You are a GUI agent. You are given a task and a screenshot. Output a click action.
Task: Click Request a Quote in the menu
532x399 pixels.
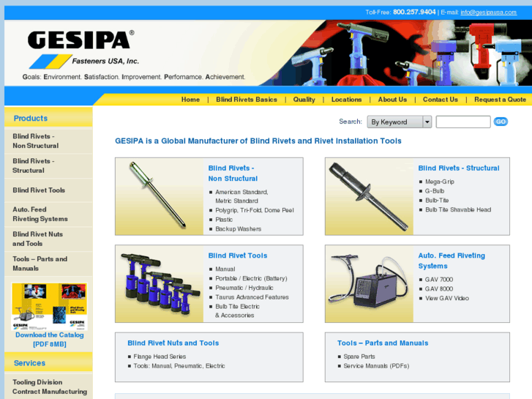[500, 100]
